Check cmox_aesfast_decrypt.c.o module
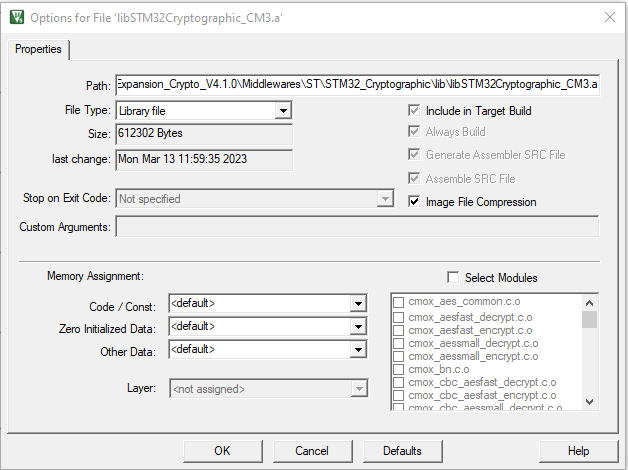This screenshot has height=470, width=628. 399,317
